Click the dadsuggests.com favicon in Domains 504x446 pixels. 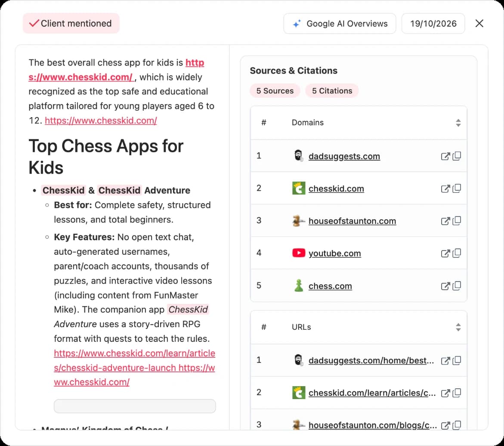(299, 156)
